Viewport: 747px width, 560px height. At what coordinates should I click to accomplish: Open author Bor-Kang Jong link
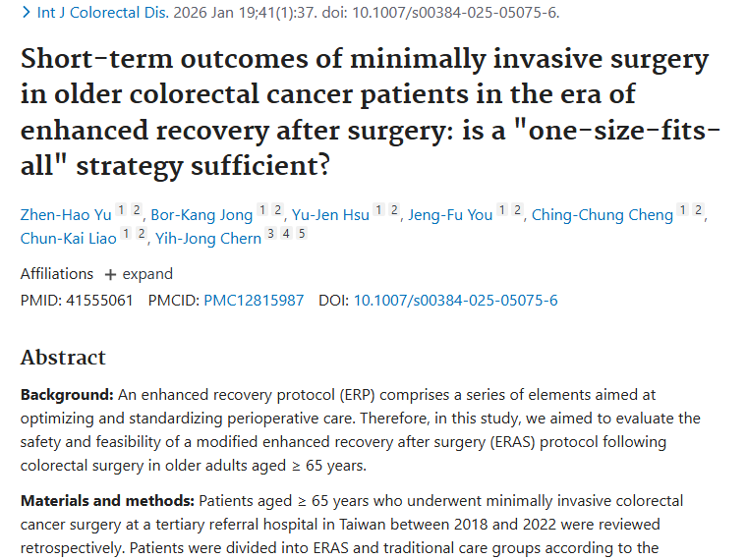(x=202, y=214)
